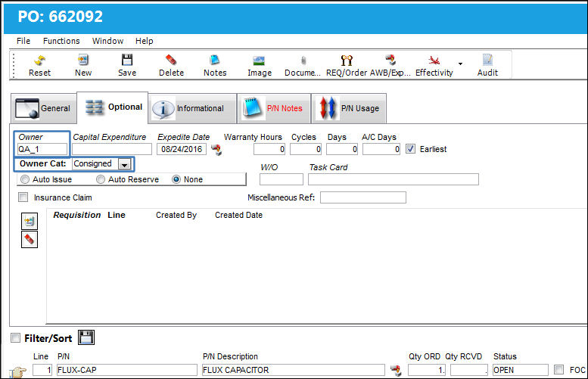The width and height of the screenshot is (588, 379).
Task: Click the Cycles input field
Action: 306,149
